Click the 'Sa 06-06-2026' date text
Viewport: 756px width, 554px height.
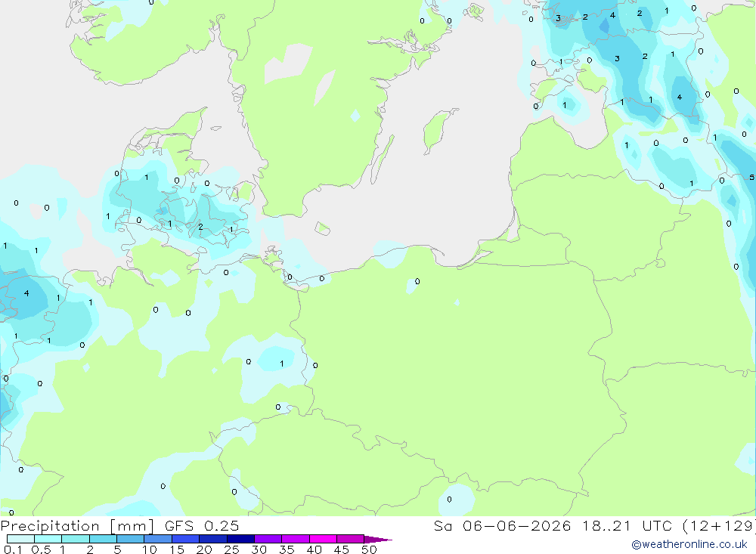pos(503,525)
